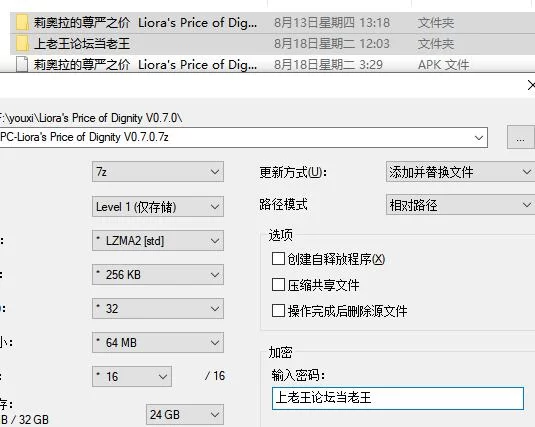The height and width of the screenshot is (427, 535).
Task: Close the compression dialog
Action: click(531, 85)
